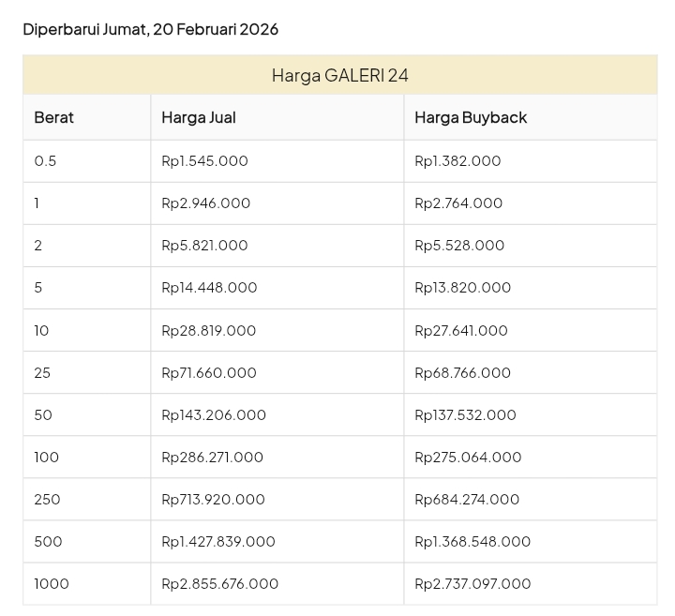Select sell price Rp5.821.000
Screen dimensions: 675x616
pos(204,246)
